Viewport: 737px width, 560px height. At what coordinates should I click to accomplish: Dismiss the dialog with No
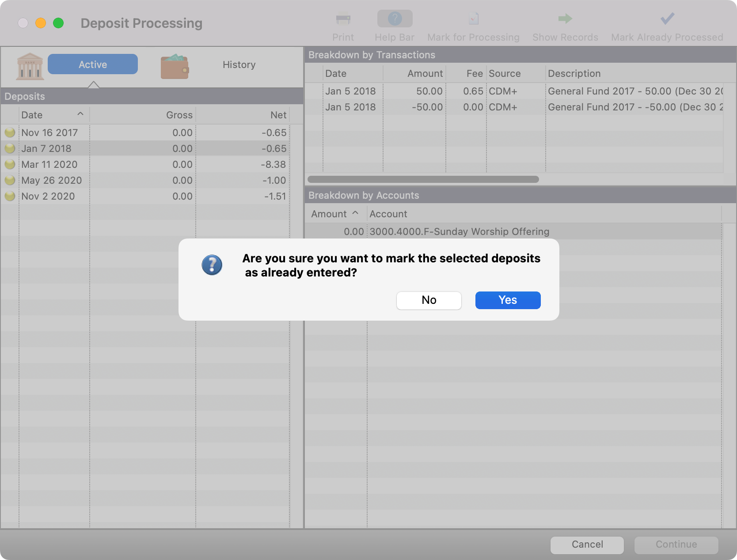pyautogui.click(x=428, y=300)
